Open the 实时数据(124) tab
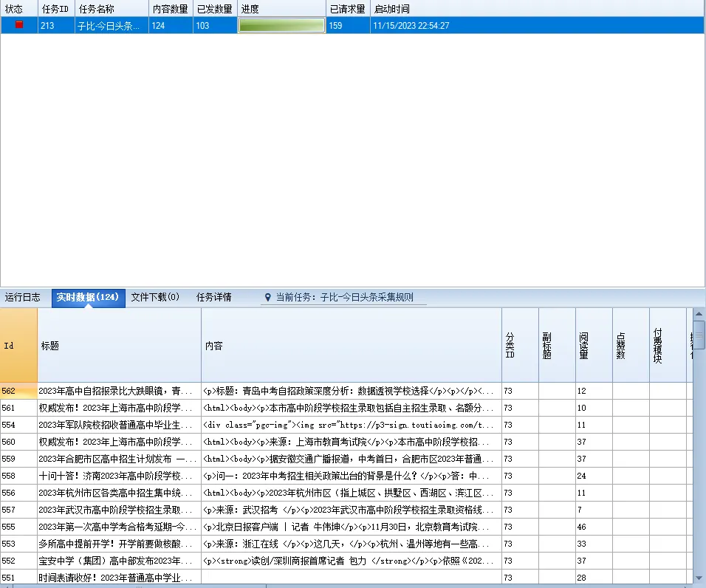 (89, 298)
